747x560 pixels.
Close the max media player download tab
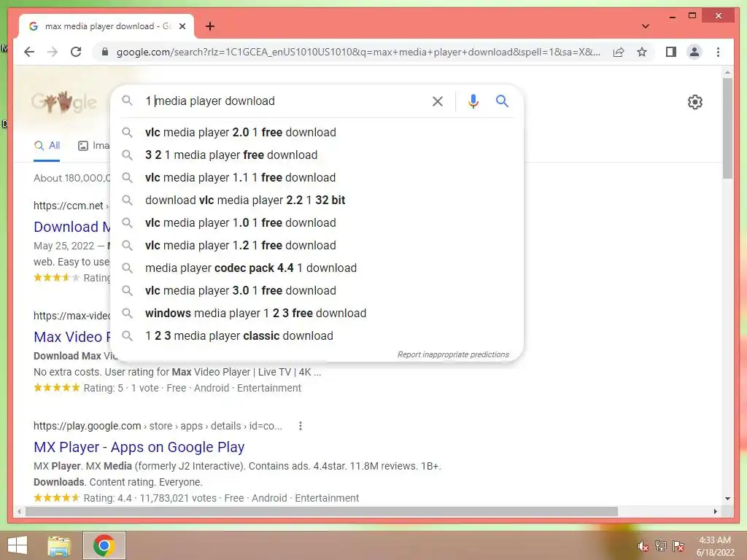point(182,26)
